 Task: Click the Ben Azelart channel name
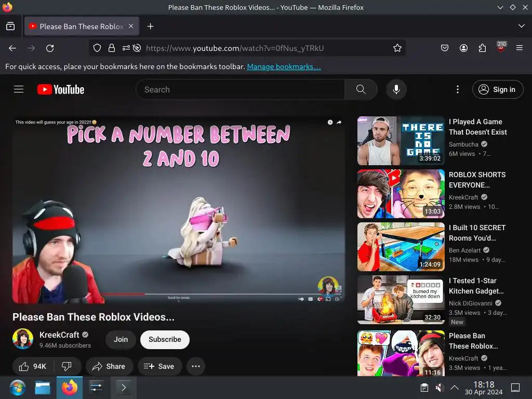tap(464, 250)
